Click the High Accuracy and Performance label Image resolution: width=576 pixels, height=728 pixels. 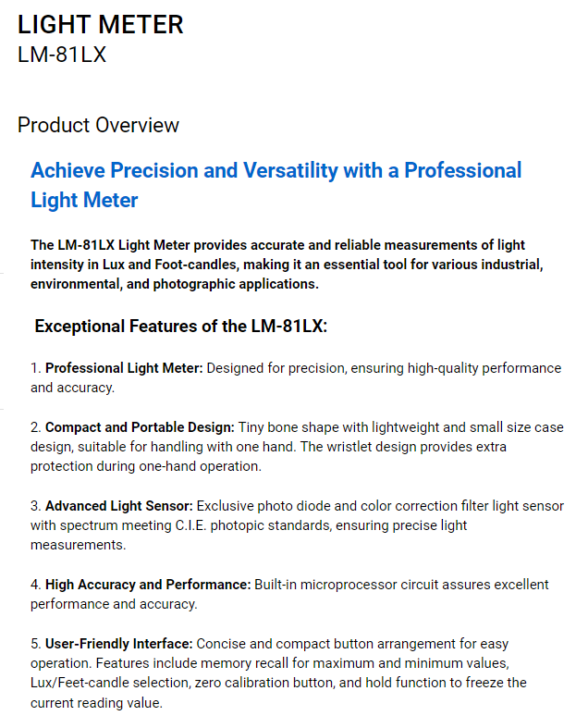coord(148,585)
